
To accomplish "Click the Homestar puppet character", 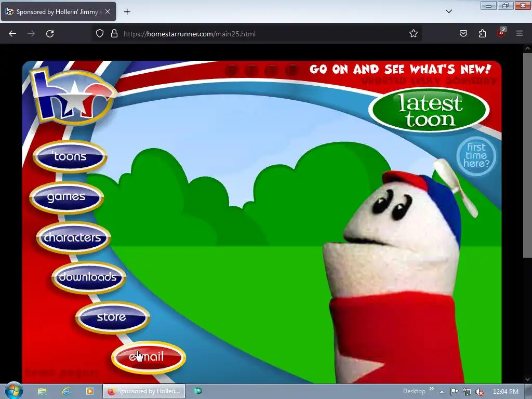I will [401, 271].
